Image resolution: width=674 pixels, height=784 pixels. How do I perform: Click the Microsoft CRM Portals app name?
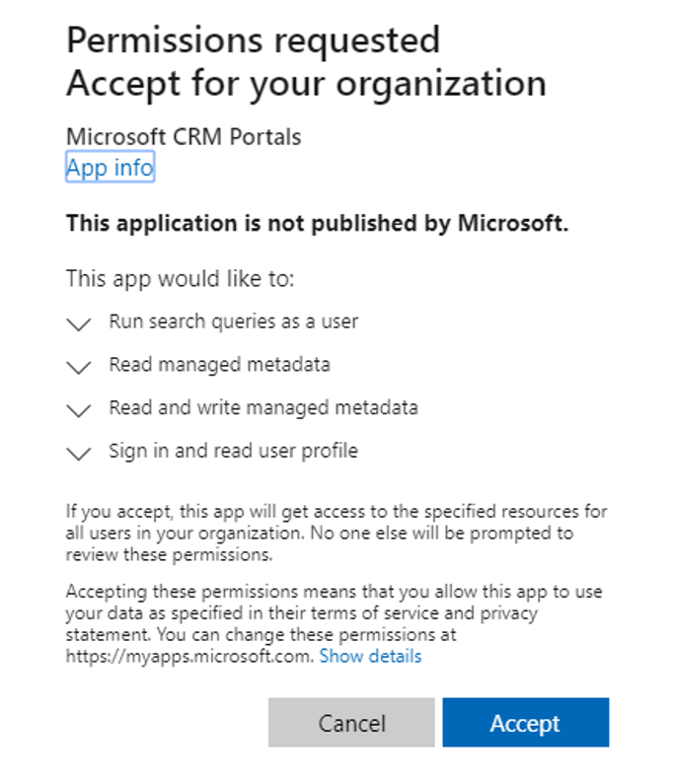(184, 136)
